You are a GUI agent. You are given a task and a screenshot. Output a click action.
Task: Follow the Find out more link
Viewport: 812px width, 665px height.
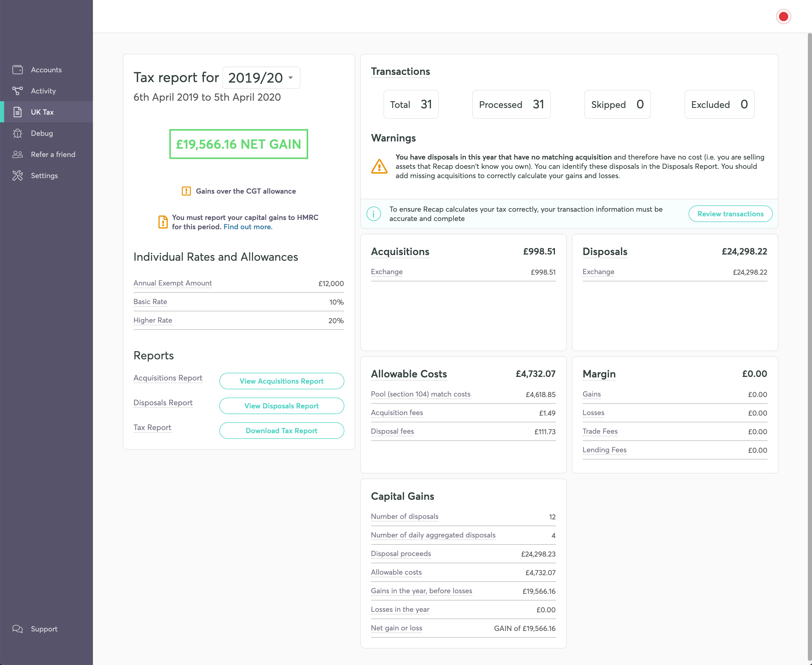[248, 227]
